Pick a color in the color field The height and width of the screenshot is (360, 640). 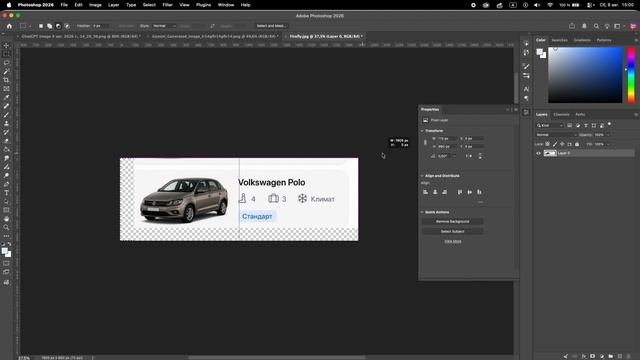click(585, 75)
